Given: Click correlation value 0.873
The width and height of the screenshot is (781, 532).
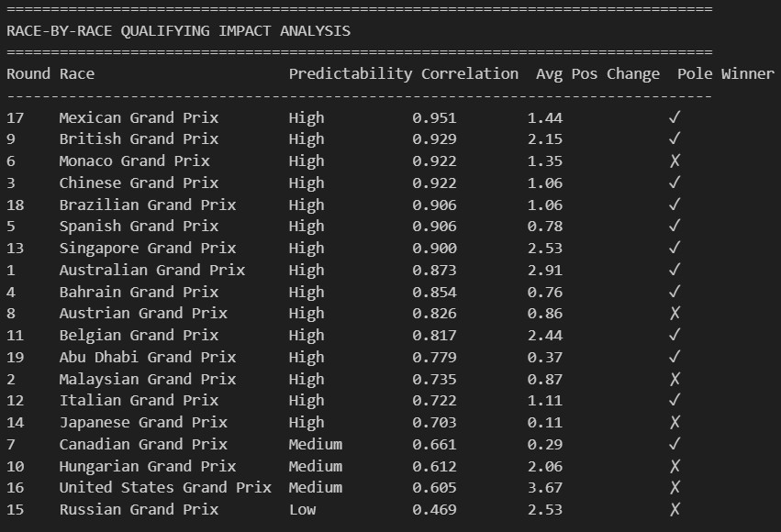Looking at the screenshot, I should pos(434,270).
